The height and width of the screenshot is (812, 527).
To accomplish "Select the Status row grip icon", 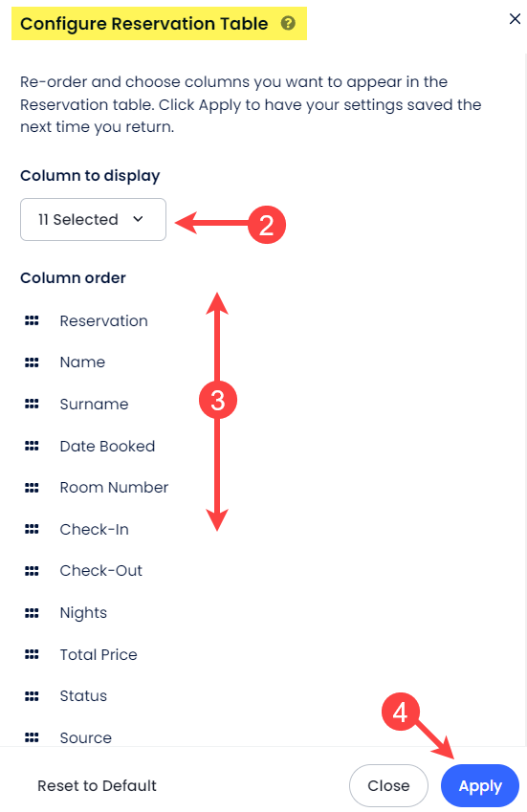I will (32, 696).
